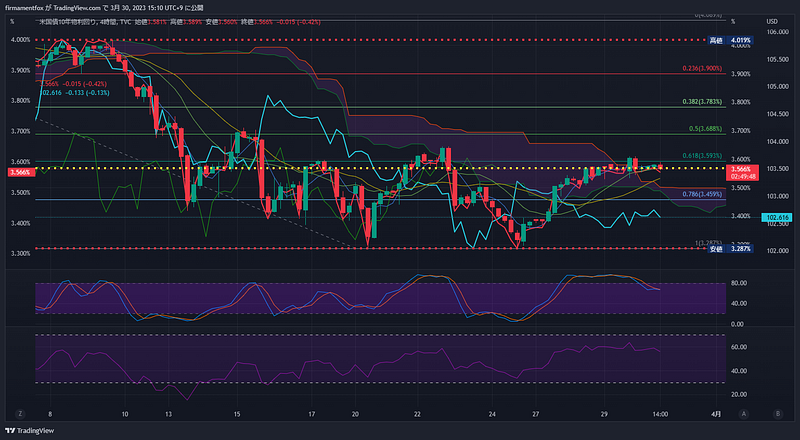The image size is (800, 440).
Task: Click the TradingView logo at bottom left
Action: click(30, 431)
